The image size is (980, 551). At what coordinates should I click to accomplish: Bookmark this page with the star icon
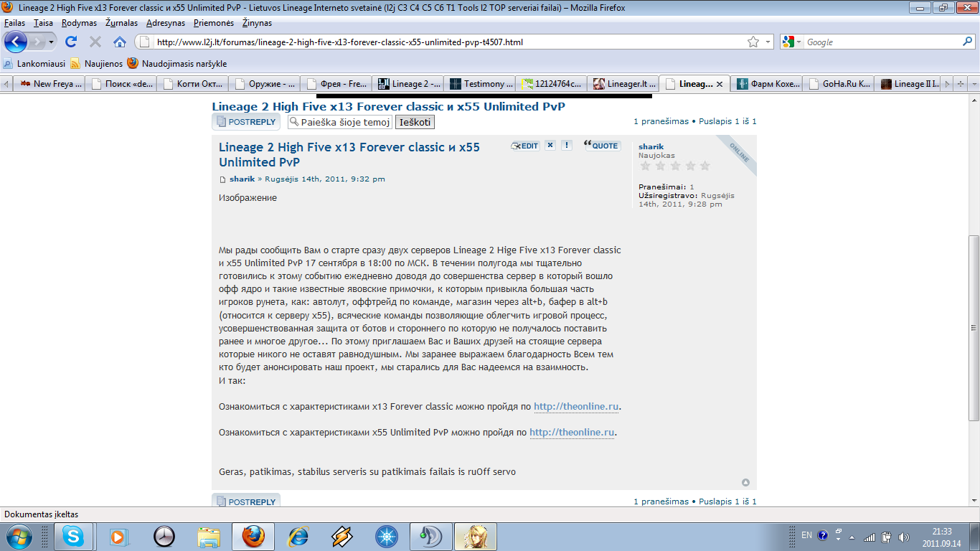click(753, 42)
